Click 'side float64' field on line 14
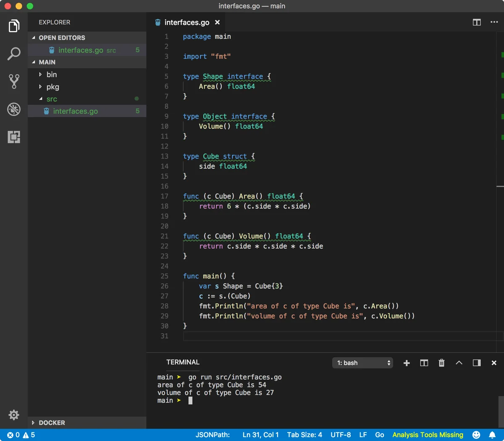Viewport: 504px width, 441px height. [223, 166]
